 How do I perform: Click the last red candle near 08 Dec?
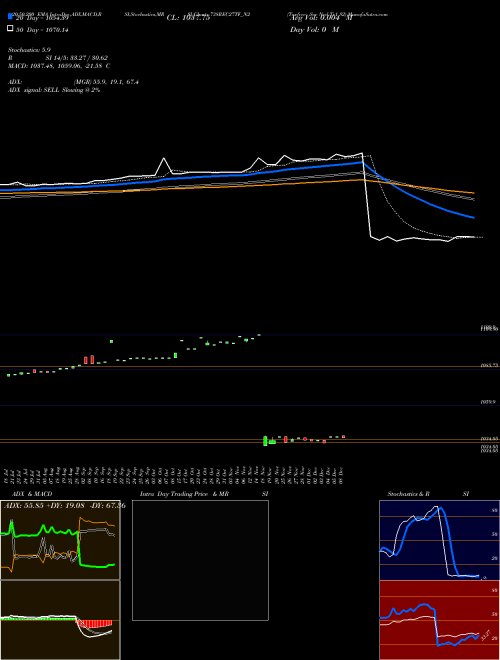click(x=343, y=436)
